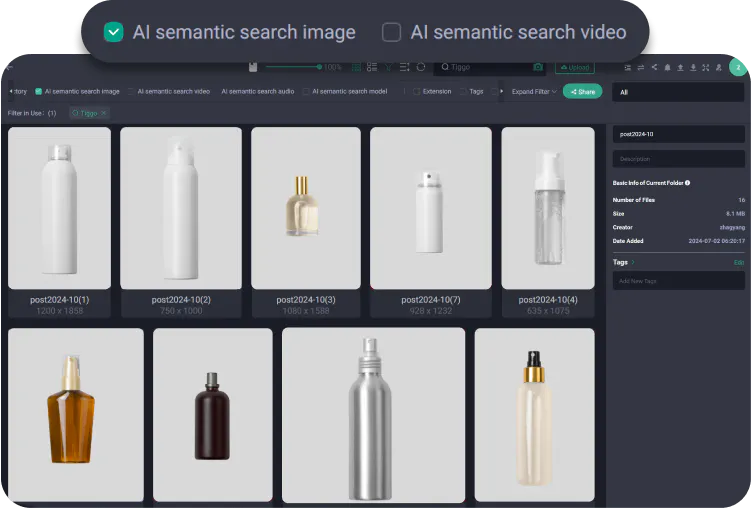Viewport: 751px width, 508px height.
Task: Click the info icon beside Basic Info
Action: click(x=687, y=183)
